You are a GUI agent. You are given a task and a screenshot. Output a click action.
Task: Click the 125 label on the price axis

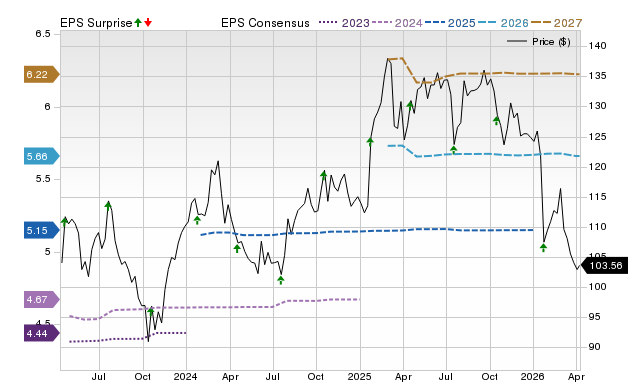(598, 136)
